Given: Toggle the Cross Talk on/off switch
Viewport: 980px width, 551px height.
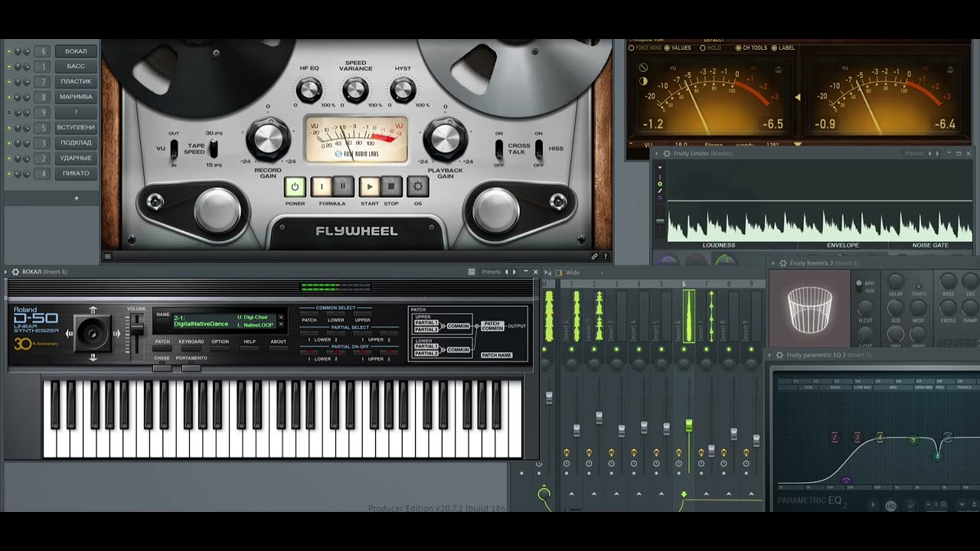Looking at the screenshot, I should (x=499, y=148).
